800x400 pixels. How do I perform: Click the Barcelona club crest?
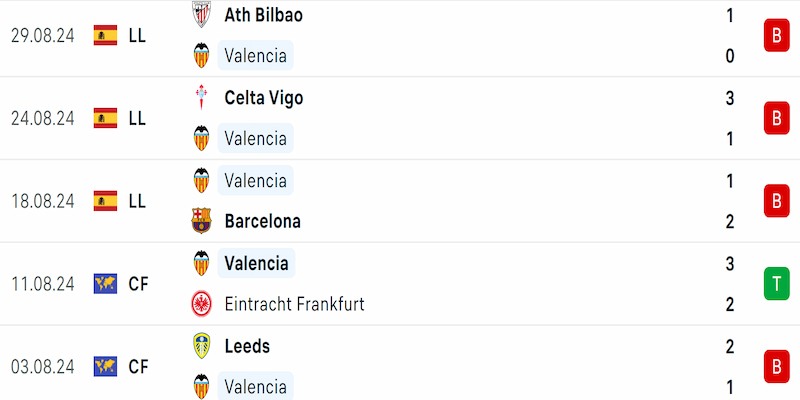pyautogui.click(x=202, y=221)
